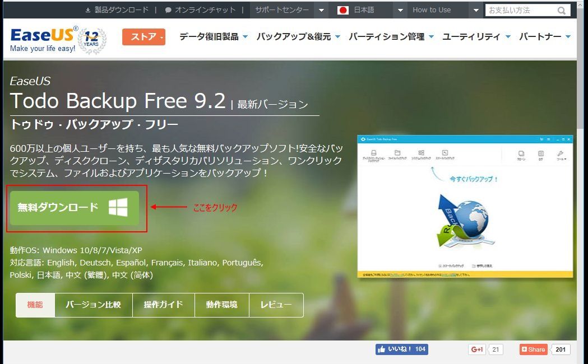The width and height of the screenshot is (588, 364).
Task: Switch to the バージョン比較 tab
Action: pyautogui.click(x=94, y=305)
